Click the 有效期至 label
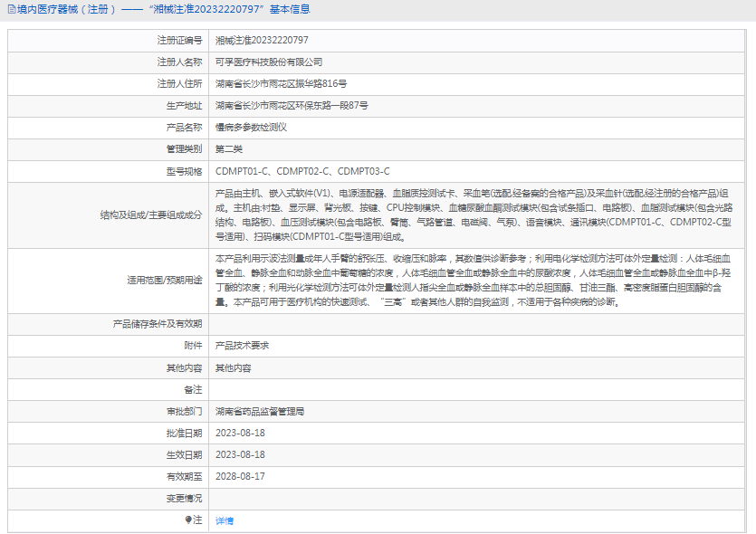This screenshot has width=756, height=534. coord(184,477)
